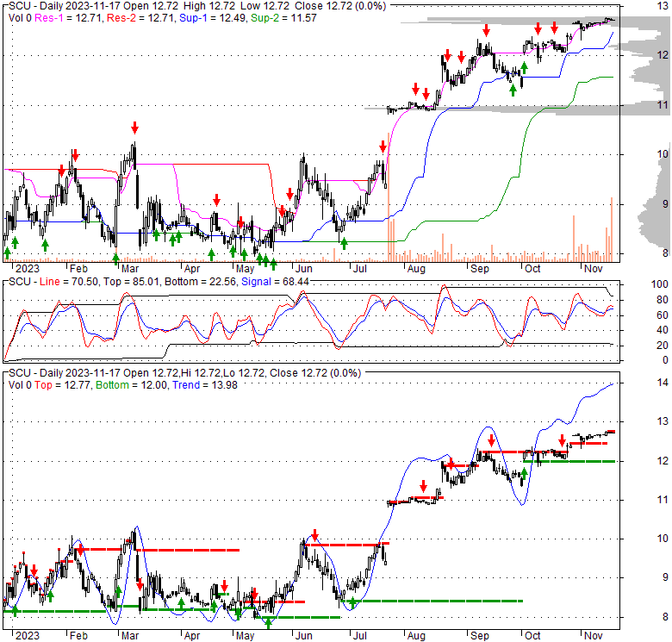Click Jun on the top chart's axis
672x642 pixels.
click(x=303, y=269)
